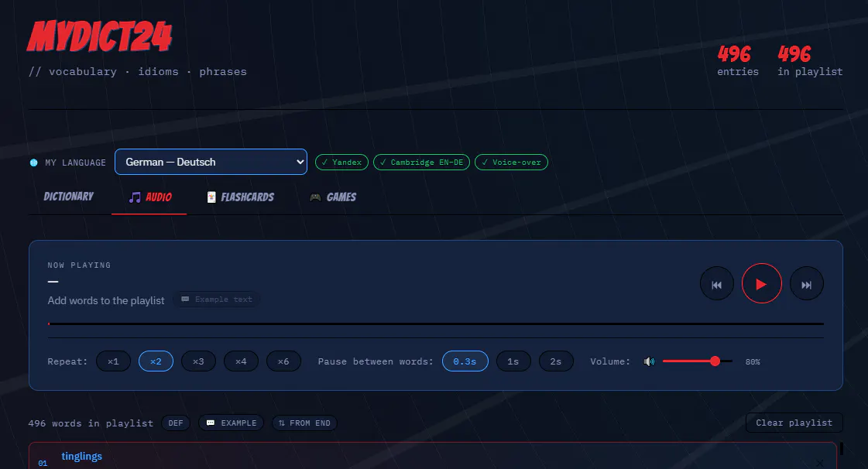Select 0.3s pause between words

click(x=465, y=361)
